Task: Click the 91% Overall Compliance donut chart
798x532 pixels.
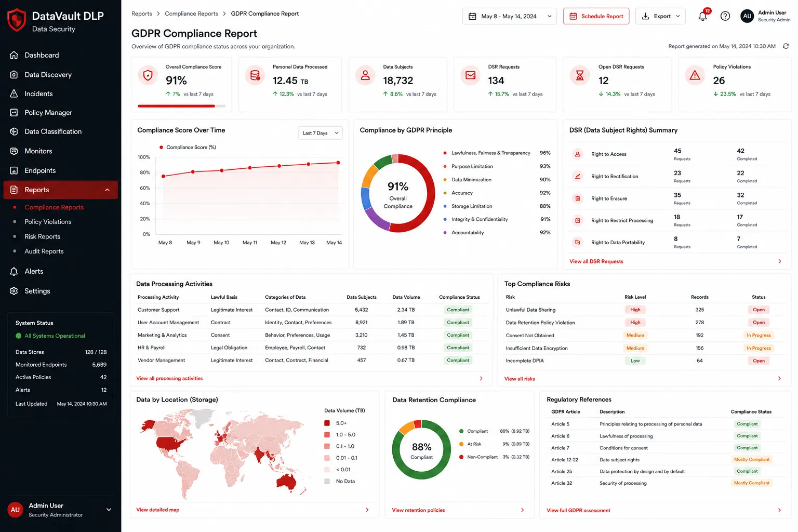Action: tap(398, 193)
